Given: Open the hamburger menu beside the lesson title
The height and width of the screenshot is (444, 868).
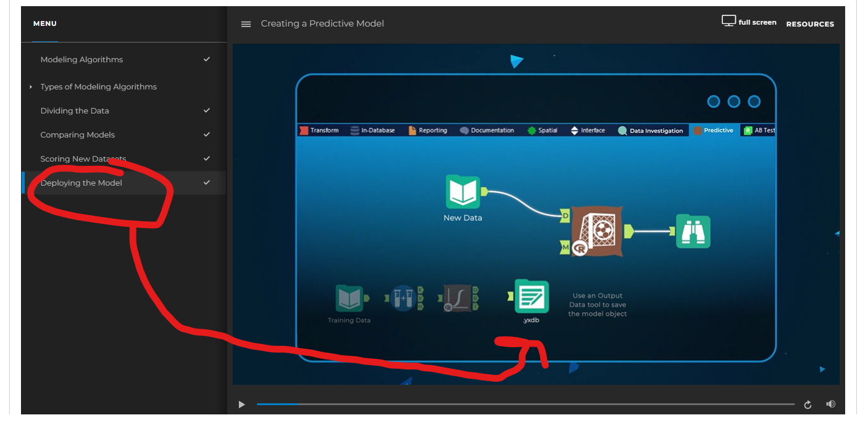Looking at the screenshot, I should coord(246,23).
